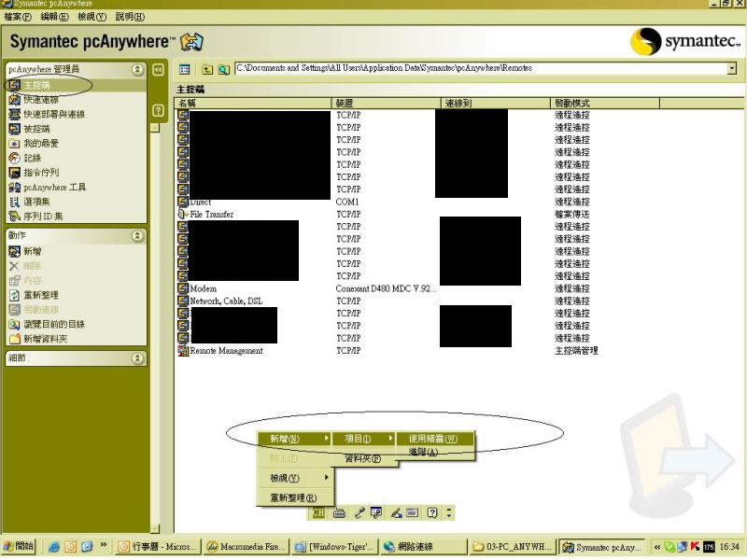Sort by the 啟動模式 column header
Viewport: 747px width, 560px height.
(x=605, y=103)
